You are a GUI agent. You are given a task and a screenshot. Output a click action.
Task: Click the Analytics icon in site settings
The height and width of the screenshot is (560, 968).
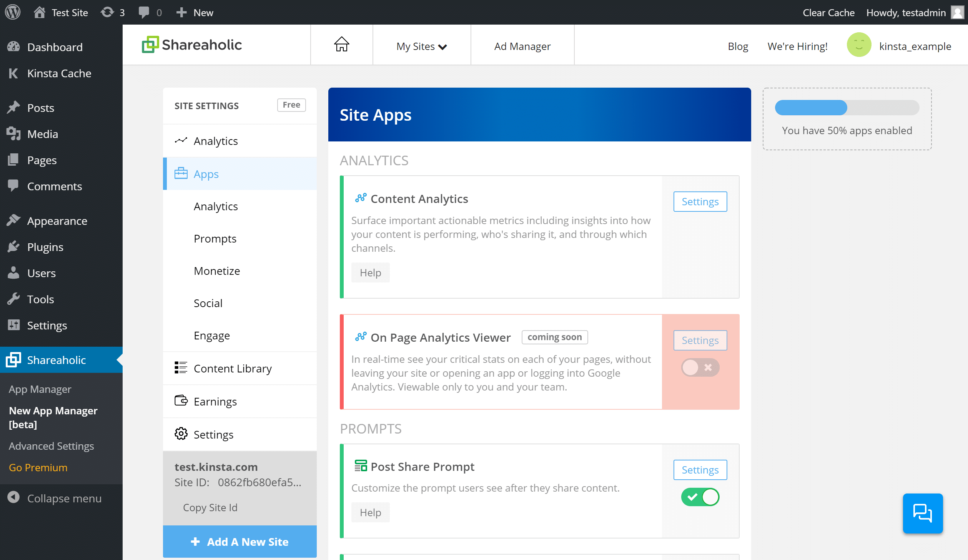[x=181, y=141]
